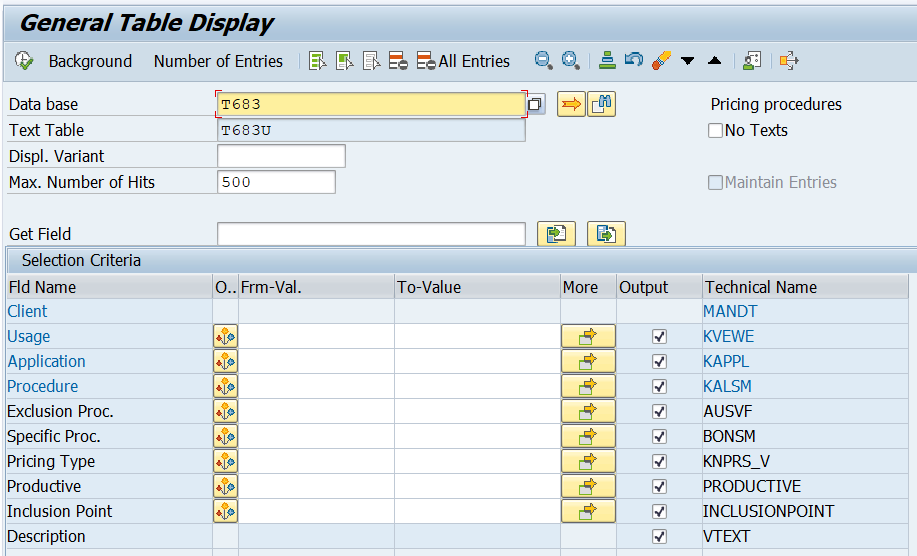Open select options icon for Usage row
The height and width of the screenshot is (556, 917).
225,337
